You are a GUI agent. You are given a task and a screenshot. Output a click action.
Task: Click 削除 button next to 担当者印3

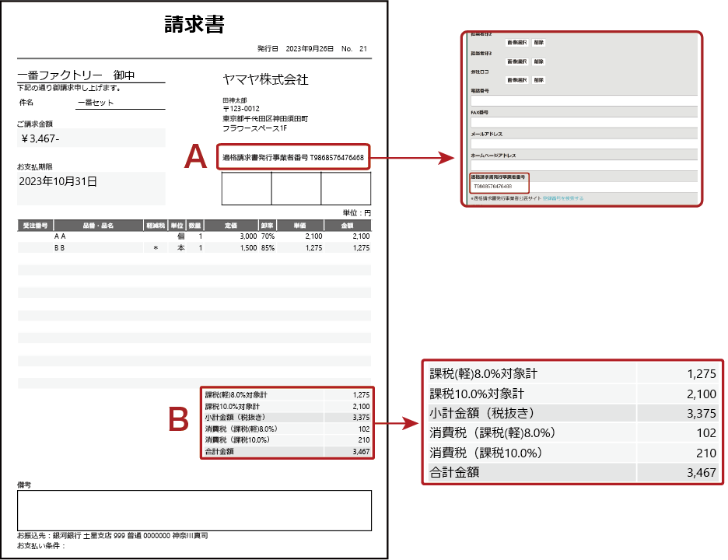540,61
